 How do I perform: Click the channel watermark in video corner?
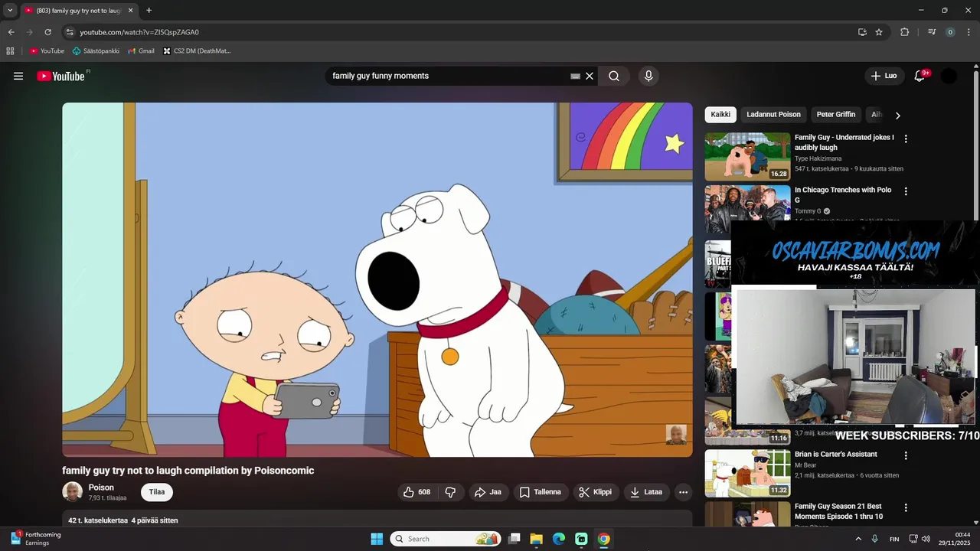(676, 435)
